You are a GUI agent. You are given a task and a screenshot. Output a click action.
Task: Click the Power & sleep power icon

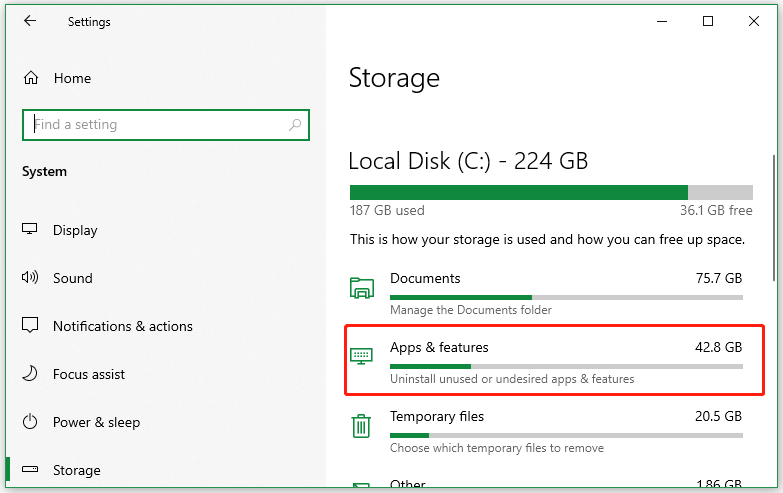pos(30,422)
